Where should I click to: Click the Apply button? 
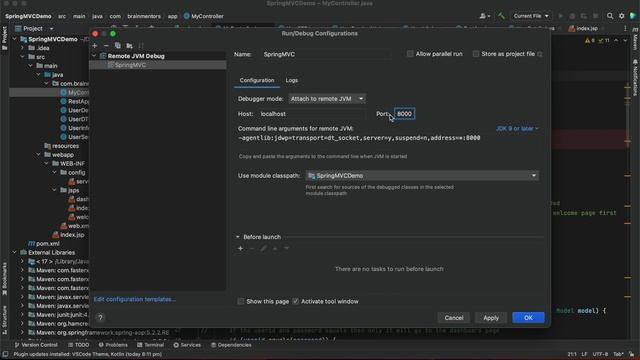tap(491, 318)
